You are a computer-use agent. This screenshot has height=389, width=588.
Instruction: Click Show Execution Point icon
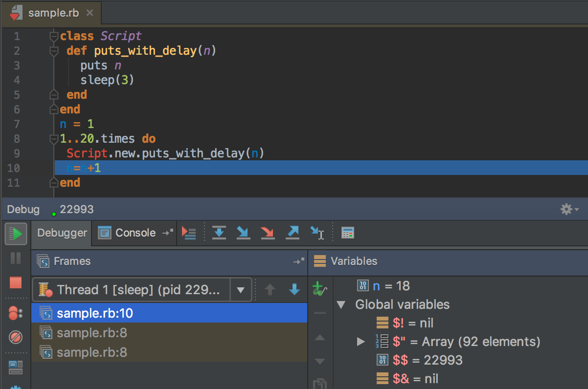pyautogui.click(x=189, y=233)
